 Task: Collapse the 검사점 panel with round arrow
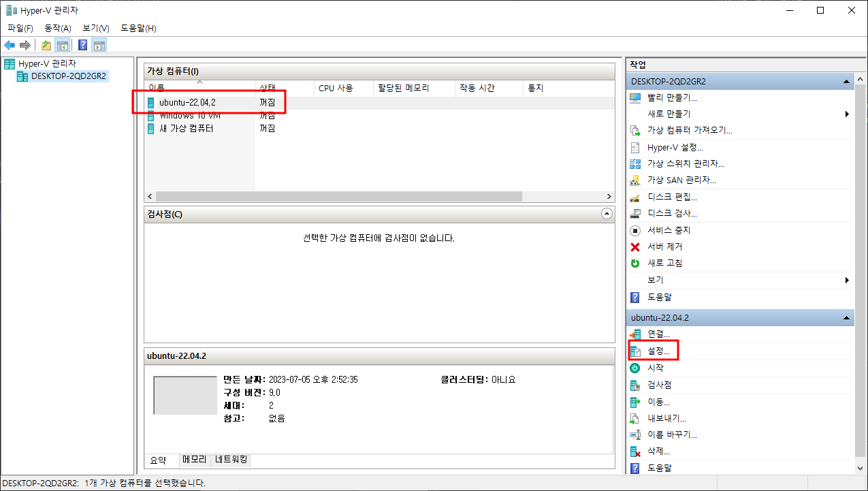click(x=607, y=214)
